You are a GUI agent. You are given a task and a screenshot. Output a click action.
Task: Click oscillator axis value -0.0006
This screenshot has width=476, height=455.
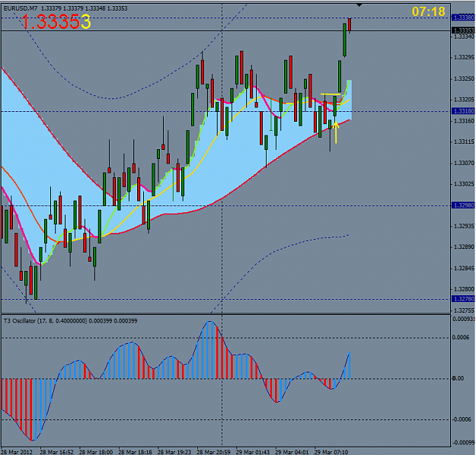click(462, 419)
